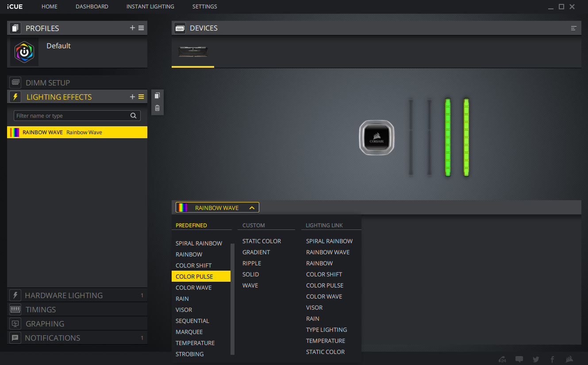Delete lighting effect using trash icon
This screenshot has height=365, width=588.
pyautogui.click(x=157, y=108)
